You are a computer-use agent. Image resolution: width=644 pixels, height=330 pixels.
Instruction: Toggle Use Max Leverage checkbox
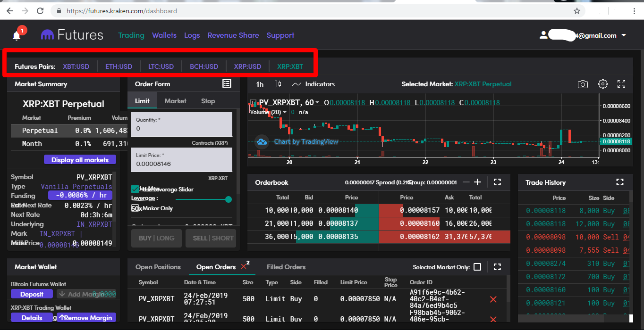(x=135, y=189)
